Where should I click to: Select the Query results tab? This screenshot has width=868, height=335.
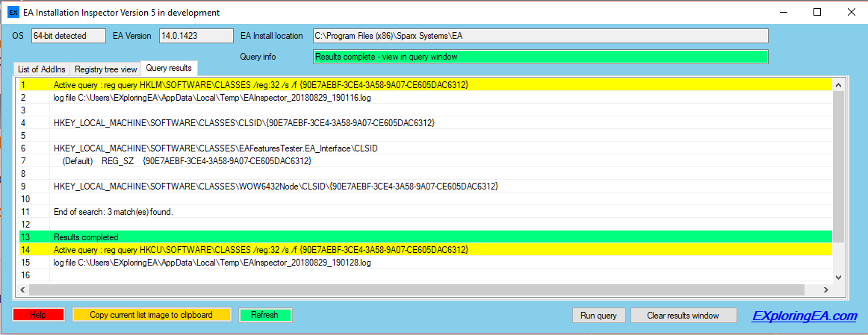[169, 68]
